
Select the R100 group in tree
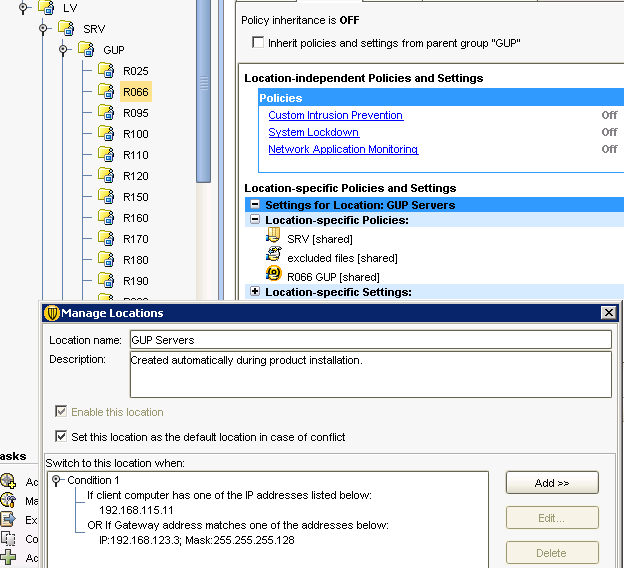pyautogui.click(x=136, y=134)
